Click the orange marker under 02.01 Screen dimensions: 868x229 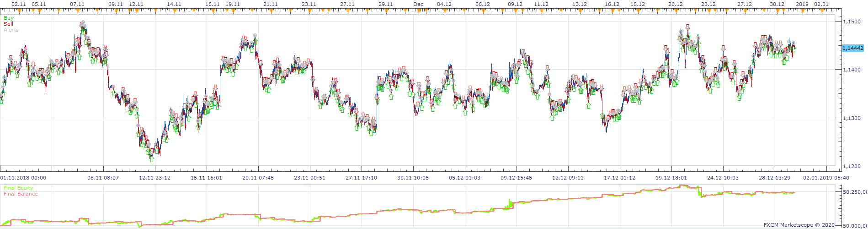coord(821,11)
